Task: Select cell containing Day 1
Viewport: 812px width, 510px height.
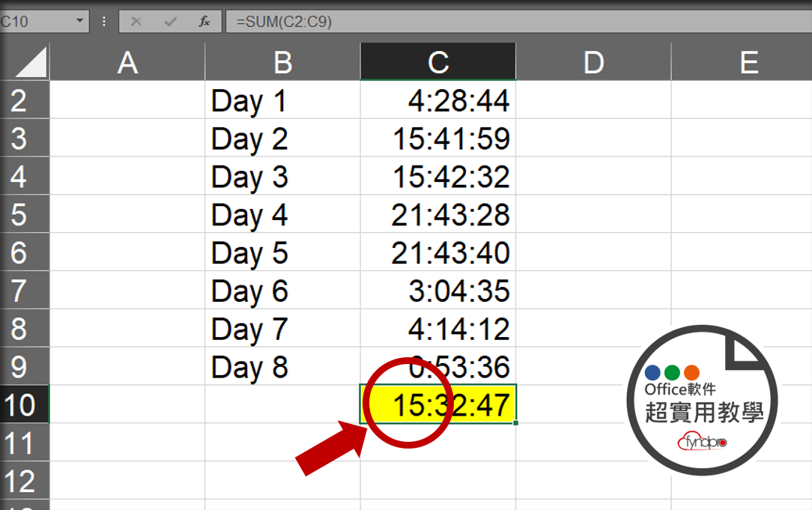Action: tap(282, 100)
